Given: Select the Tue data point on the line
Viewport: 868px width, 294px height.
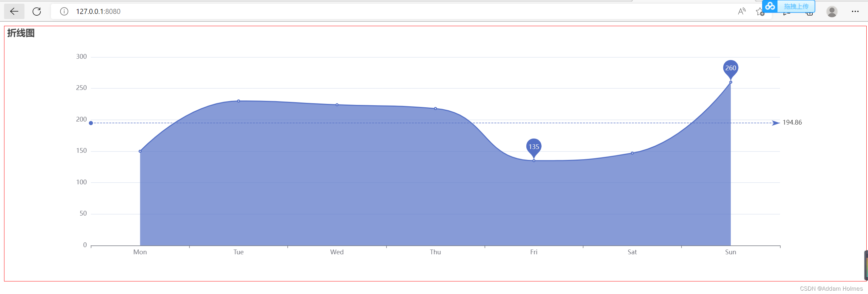Looking at the screenshot, I should pos(238,101).
